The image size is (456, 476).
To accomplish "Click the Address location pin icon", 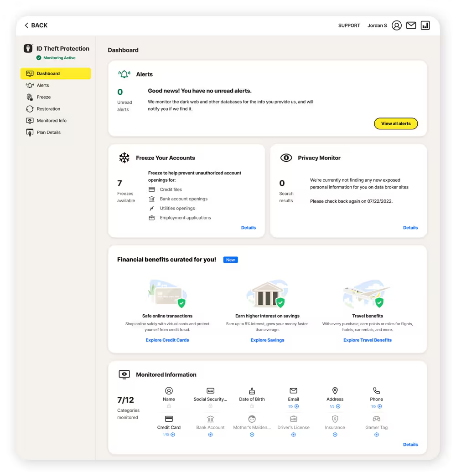I will 335,391.
